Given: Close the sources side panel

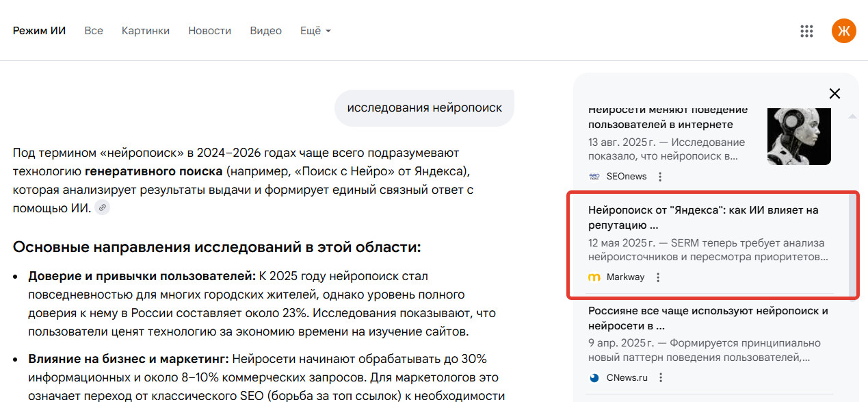Looking at the screenshot, I should (x=834, y=94).
